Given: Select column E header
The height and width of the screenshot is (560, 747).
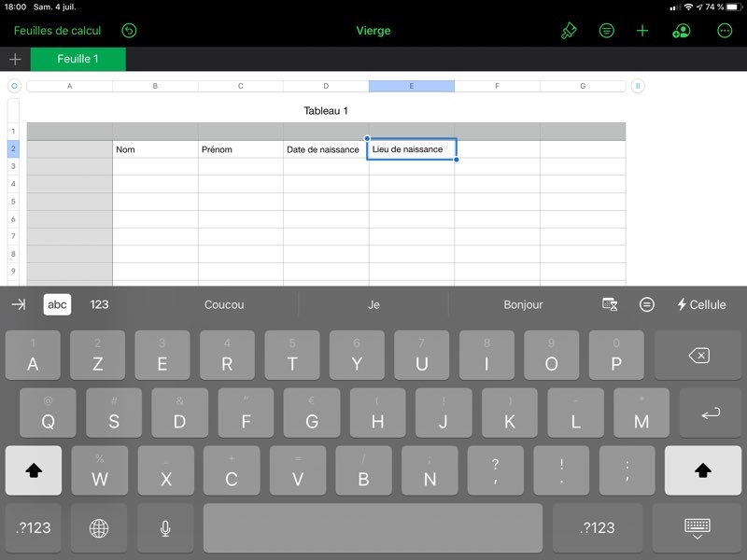Looking at the screenshot, I should point(411,86).
